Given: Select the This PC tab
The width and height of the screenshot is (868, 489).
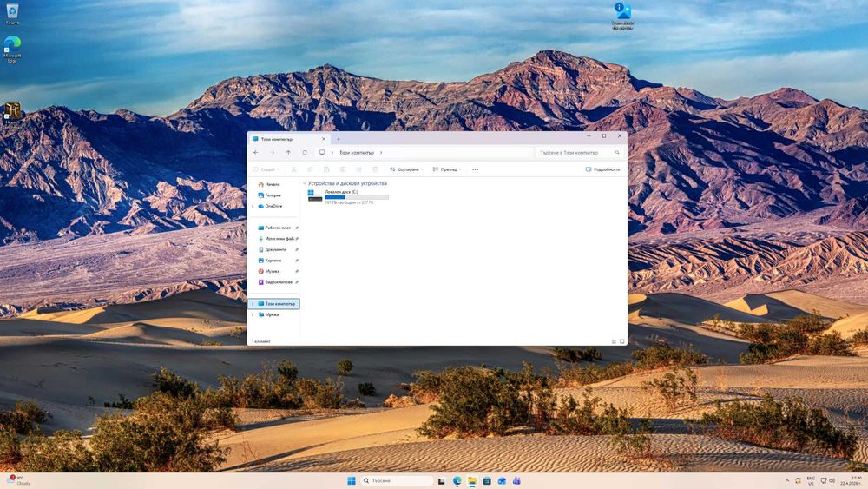Looking at the screenshot, I should [288, 139].
